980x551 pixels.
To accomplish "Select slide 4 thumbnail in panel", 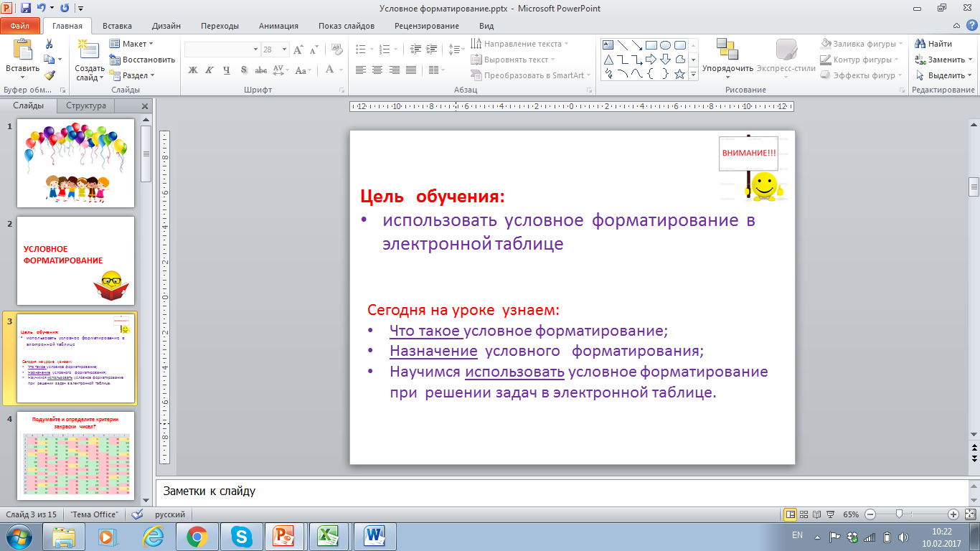I will click(75, 455).
